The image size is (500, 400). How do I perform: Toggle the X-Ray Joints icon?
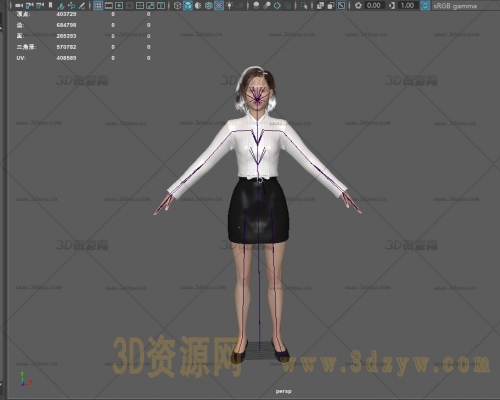click(341, 5)
